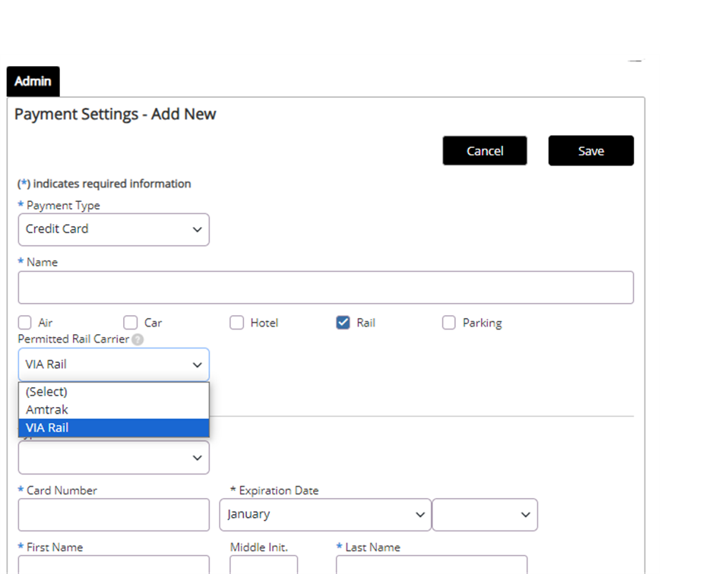The width and height of the screenshot is (728, 574).
Task: Select VIA Rail option in list
Action: [x=114, y=427]
